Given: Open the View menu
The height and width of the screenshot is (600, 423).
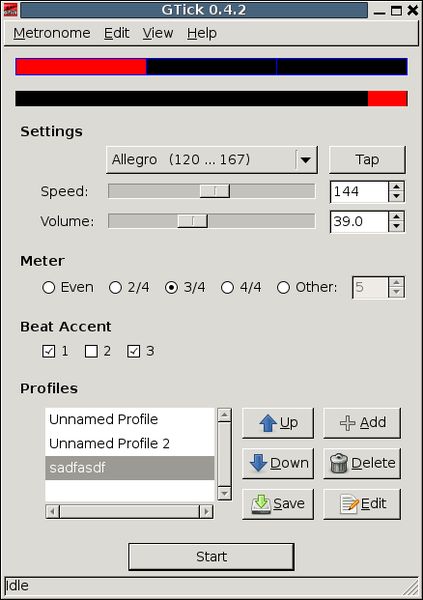Looking at the screenshot, I should point(158,33).
